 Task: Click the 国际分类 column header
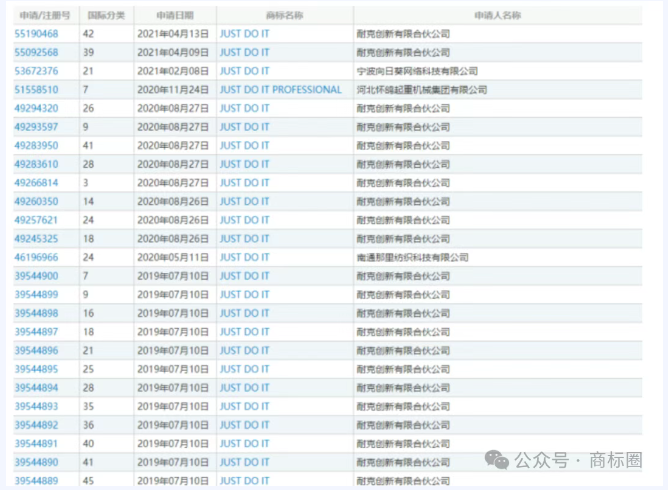103,16
